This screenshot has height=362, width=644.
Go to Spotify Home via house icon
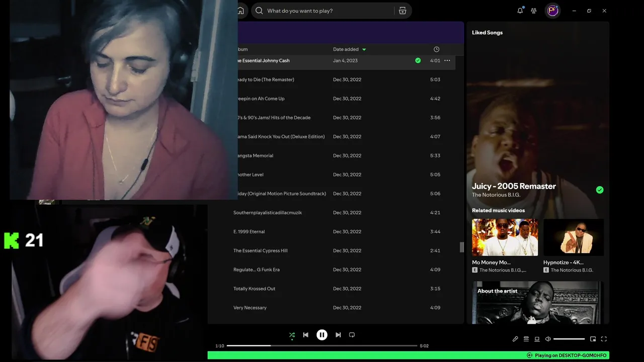click(x=241, y=11)
